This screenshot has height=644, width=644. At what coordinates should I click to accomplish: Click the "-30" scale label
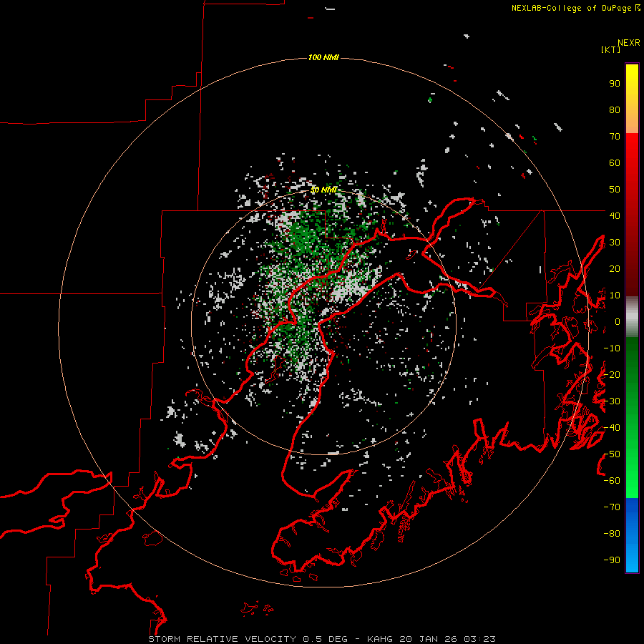(612, 401)
